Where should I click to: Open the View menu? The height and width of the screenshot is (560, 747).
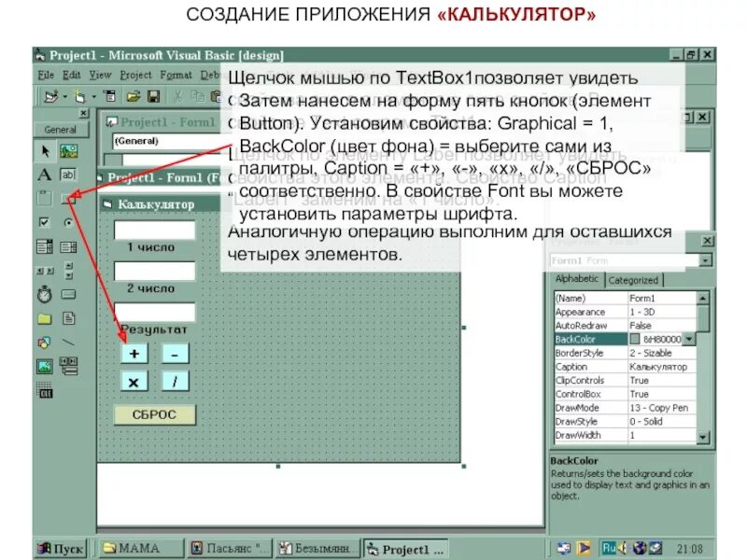[x=100, y=76]
